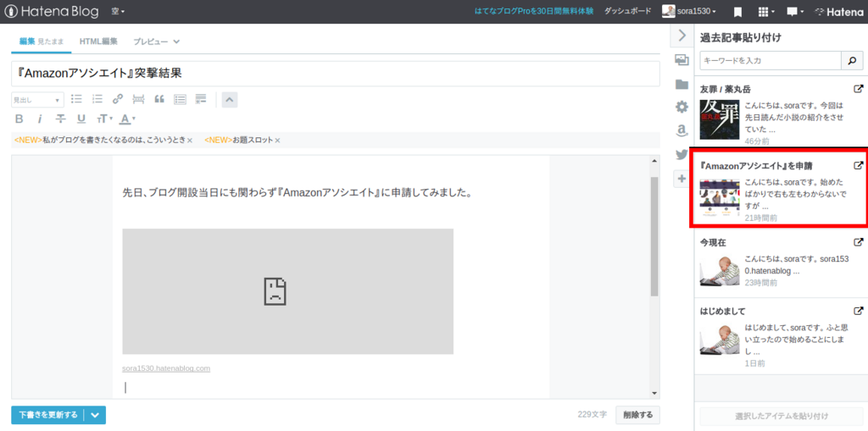Click the broken embedded image placeholder

click(x=288, y=291)
